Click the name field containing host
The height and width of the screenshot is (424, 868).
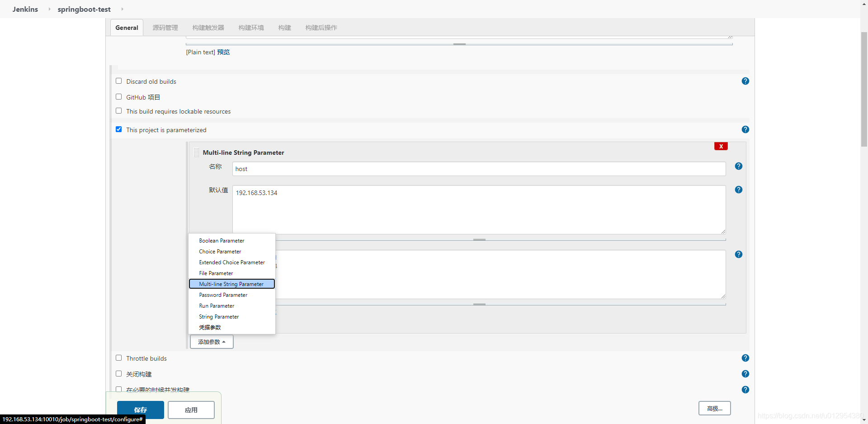tap(479, 169)
